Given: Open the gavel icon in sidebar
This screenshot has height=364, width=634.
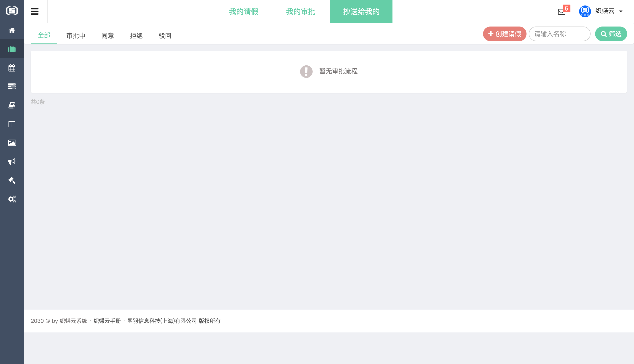Looking at the screenshot, I should pos(12,180).
